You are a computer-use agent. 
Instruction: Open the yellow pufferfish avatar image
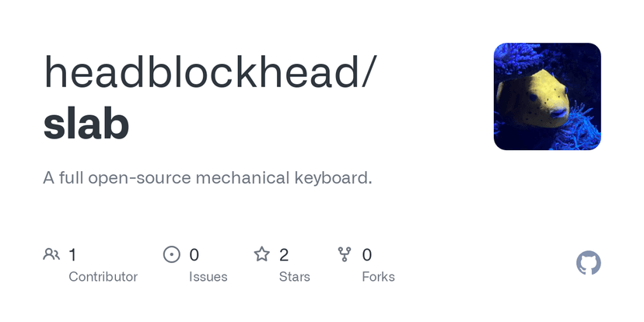[547, 96]
